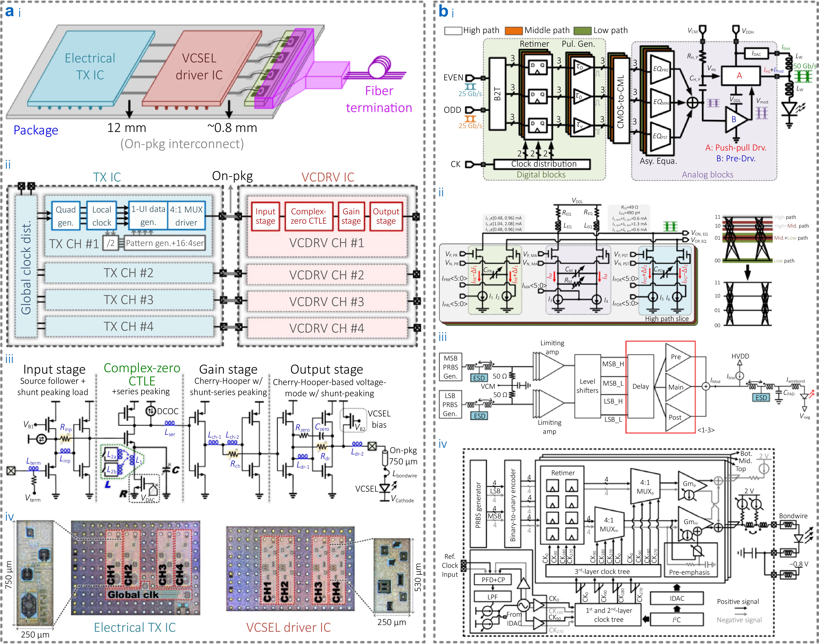Click the High path slice label
819x644 pixels.
point(667,319)
